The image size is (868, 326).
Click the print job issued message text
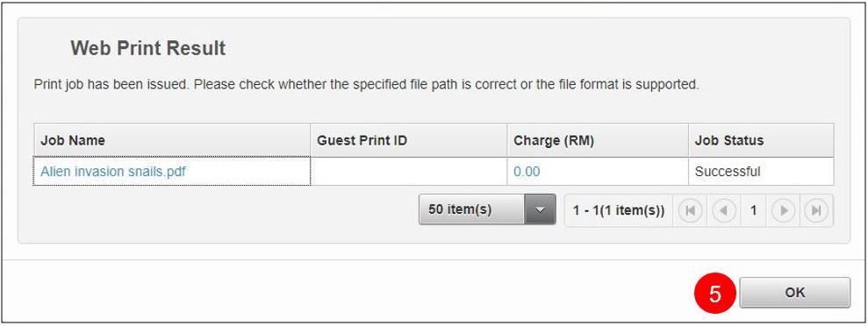coord(367,85)
